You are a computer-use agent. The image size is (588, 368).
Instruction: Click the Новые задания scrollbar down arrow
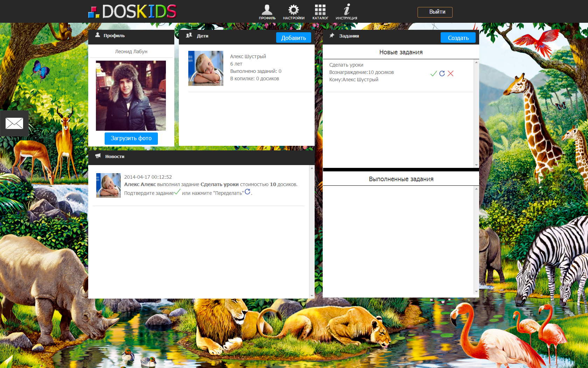(x=476, y=165)
